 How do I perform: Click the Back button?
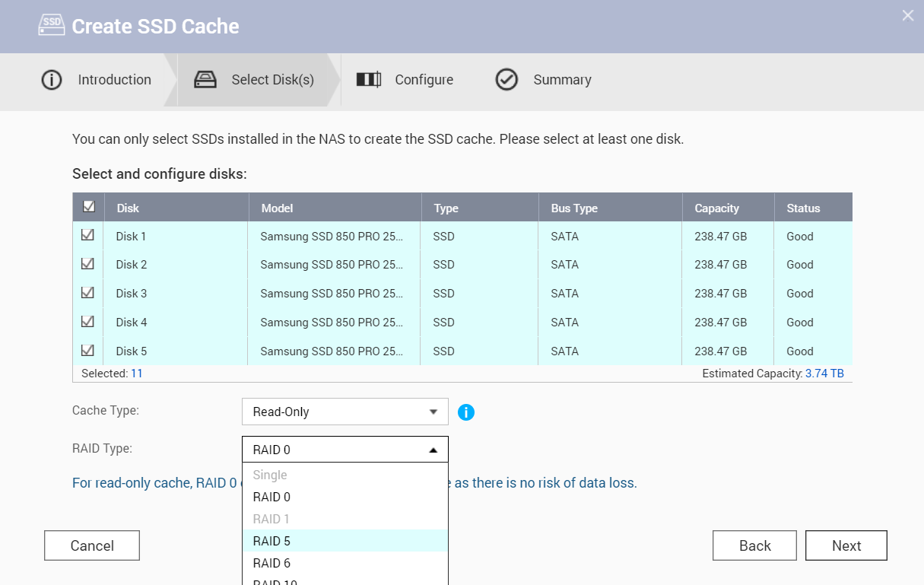coord(754,545)
